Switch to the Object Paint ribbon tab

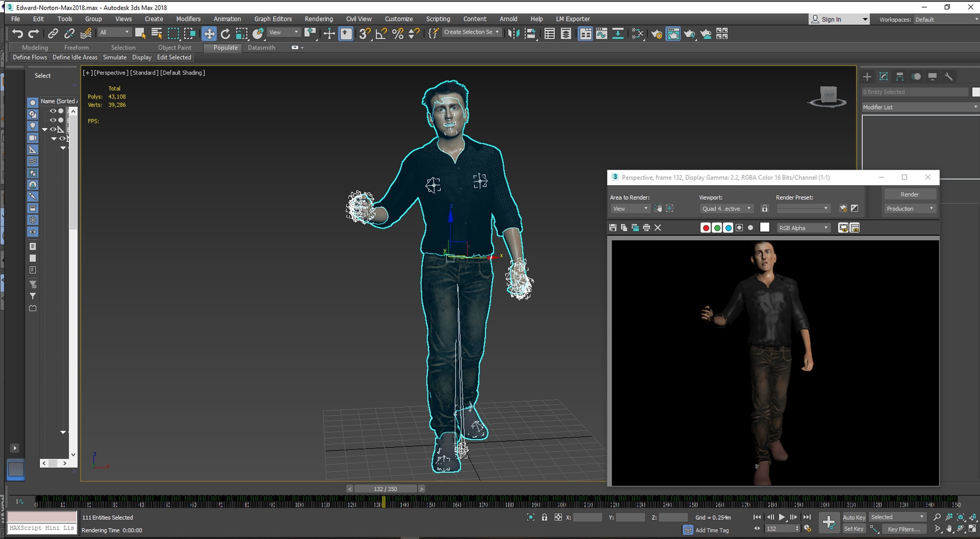pyautogui.click(x=175, y=47)
